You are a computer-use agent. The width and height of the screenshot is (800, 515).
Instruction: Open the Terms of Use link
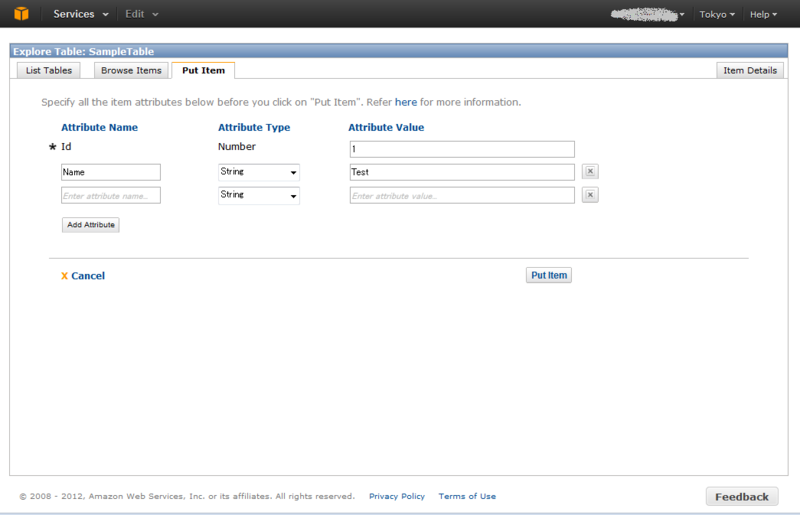pos(467,496)
